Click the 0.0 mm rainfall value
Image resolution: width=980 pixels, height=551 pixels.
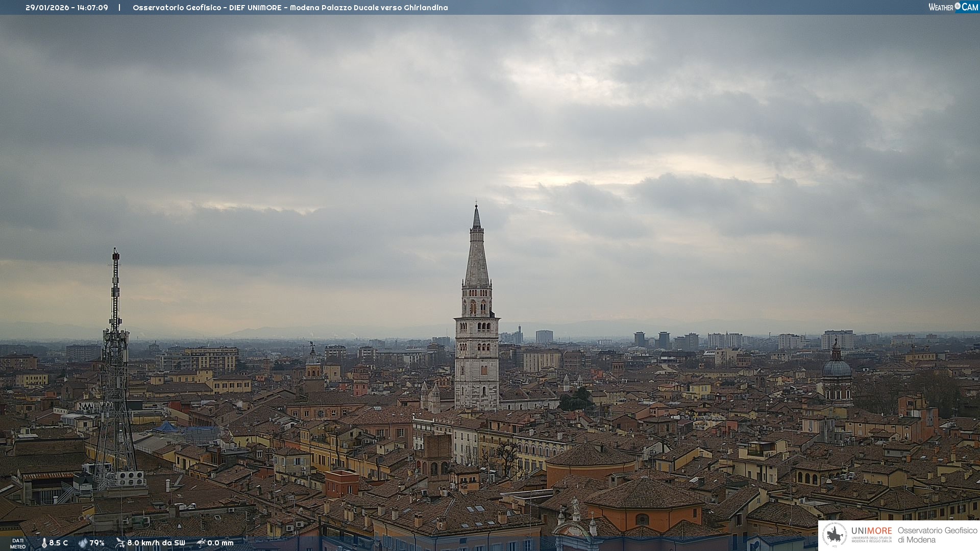click(220, 543)
